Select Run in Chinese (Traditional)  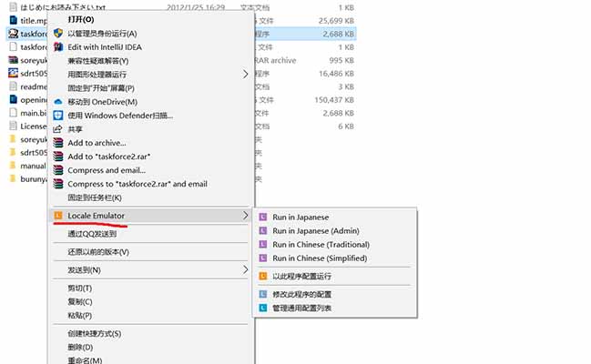pyautogui.click(x=321, y=245)
